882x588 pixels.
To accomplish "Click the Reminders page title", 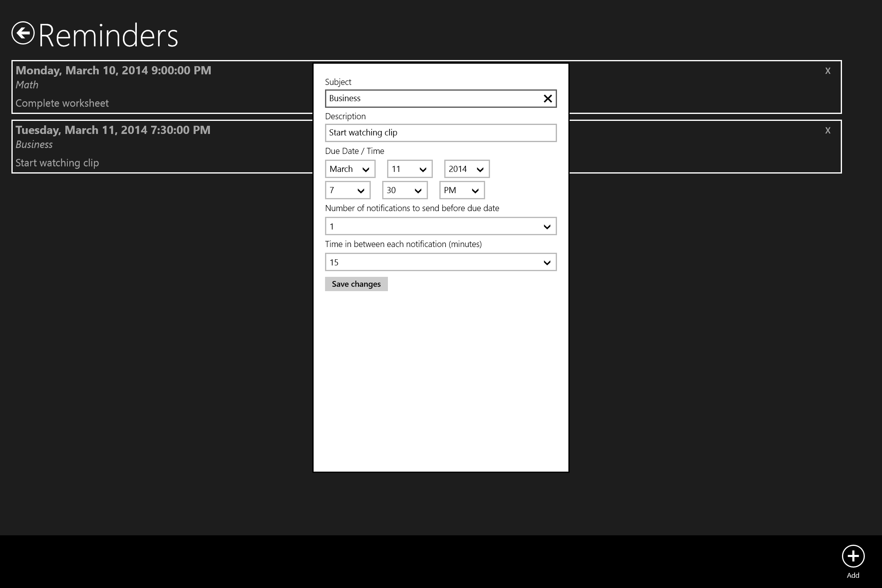I will 108,36.
